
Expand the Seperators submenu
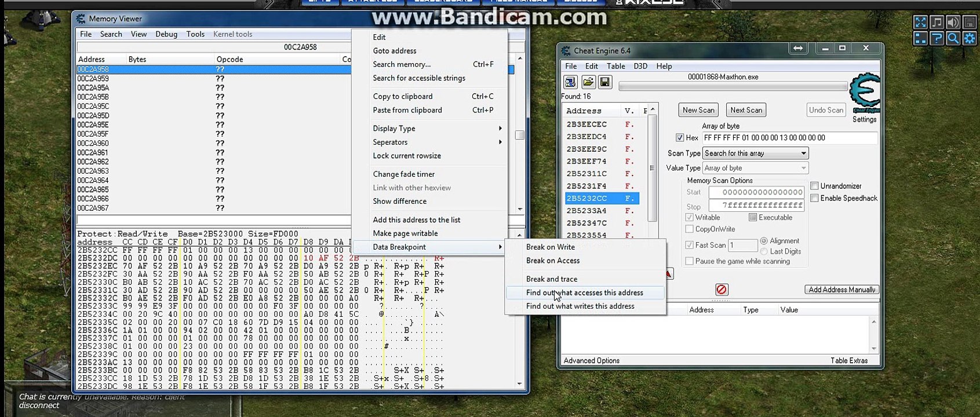pos(430,142)
